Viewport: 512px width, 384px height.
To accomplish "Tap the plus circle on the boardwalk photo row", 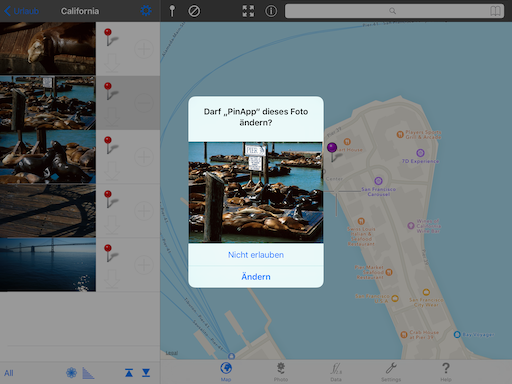I will coord(144,211).
